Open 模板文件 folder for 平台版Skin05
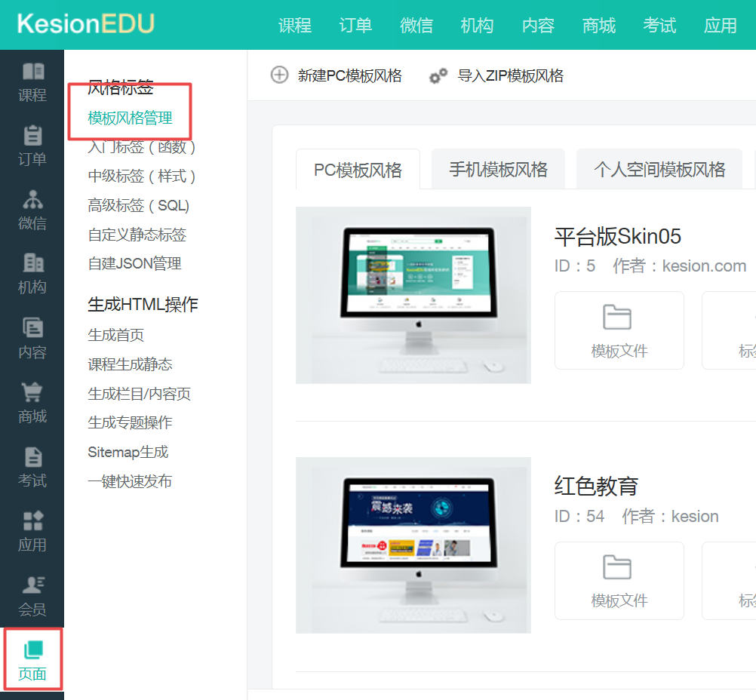The width and height of the screenshot is (756, 700). [x=619, y=330]
